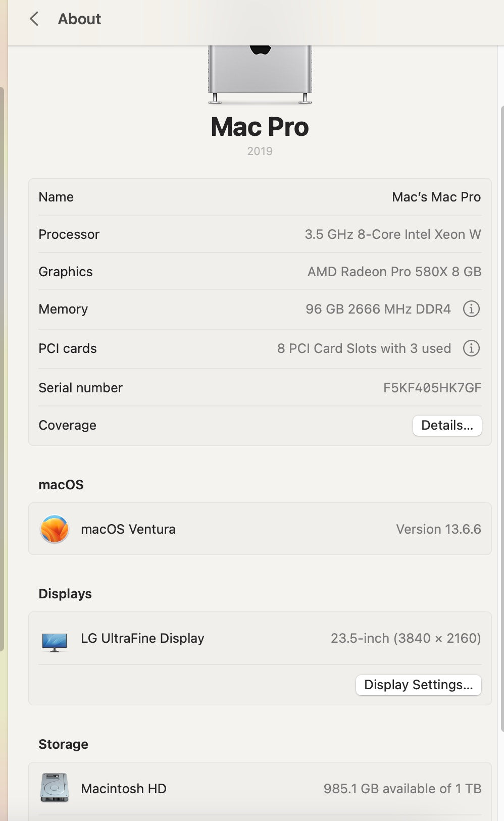This screenshot has height=821, width=504.
Task: Click the Graphics AMD Radeon Pro text
Action: (x=394, y=272)
